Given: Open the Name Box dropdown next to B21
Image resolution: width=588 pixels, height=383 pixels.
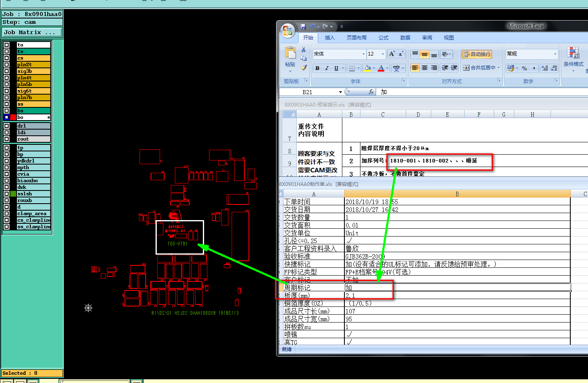Looking at the screenshot, I should pyautogui.click(x=340, y=92).
